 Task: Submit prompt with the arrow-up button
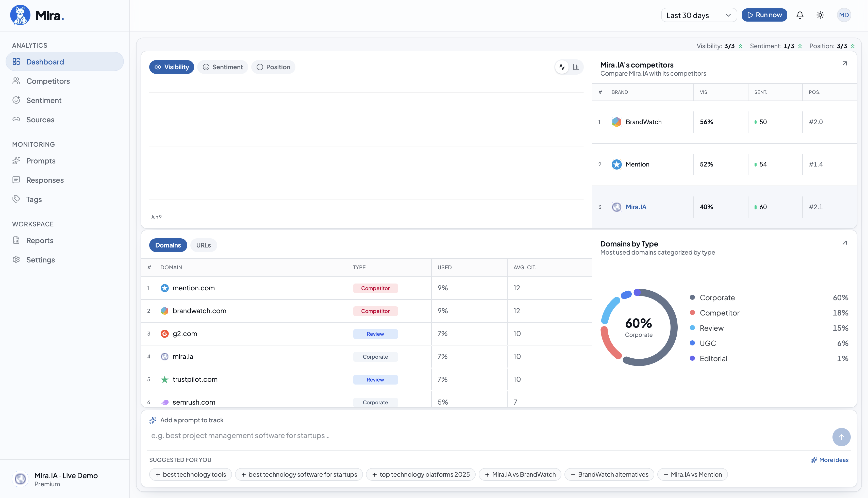pos(841,437)
